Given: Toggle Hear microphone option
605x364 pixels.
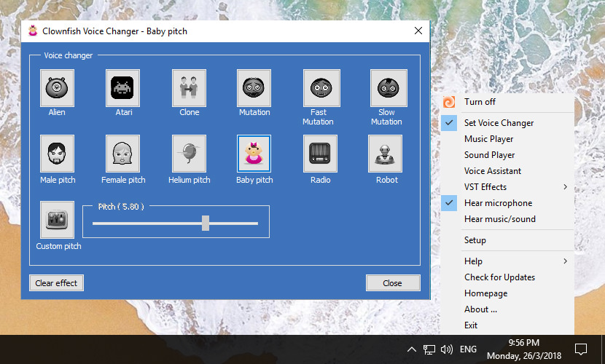Looking at the screenshot, I should (x=507, y=203).
